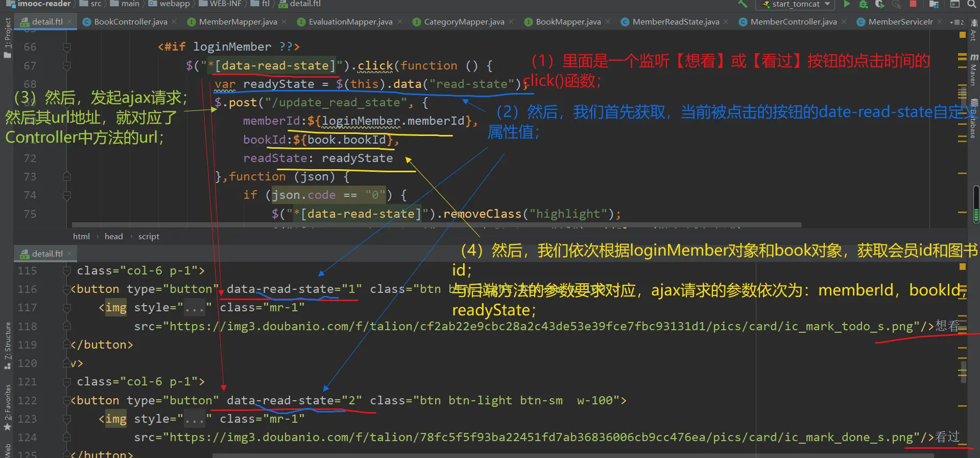Click line number 121 in the gutter
Screen dimensions: 980x458
[x=27, y=382]
